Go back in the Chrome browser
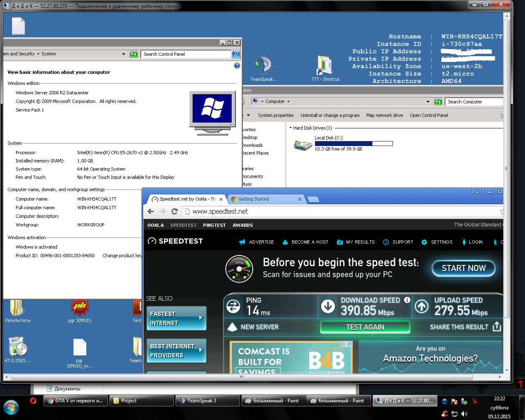The image size is (525, 420). pos(151,211)
